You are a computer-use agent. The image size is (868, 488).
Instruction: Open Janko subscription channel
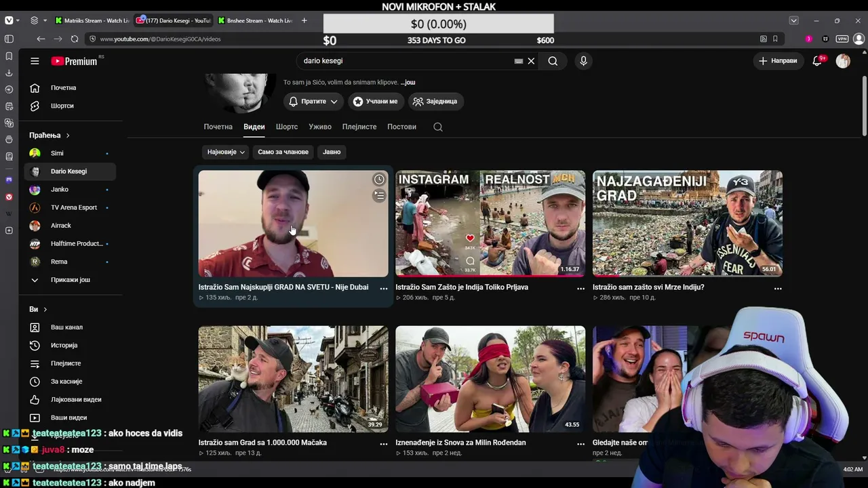point(70,189)
